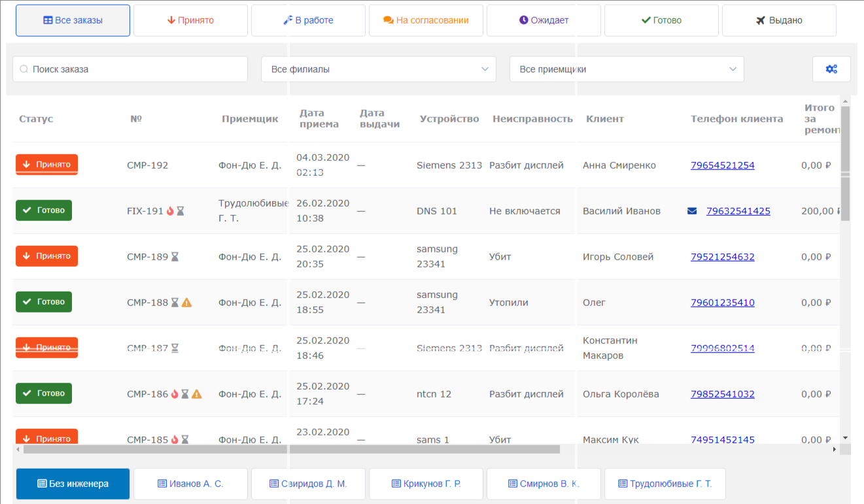The width and height of the screenshot is (864, 504).
Task: Click the horizontal scrollbar thumb under the table
Action: pyautogui.click(x=292, y=450)
